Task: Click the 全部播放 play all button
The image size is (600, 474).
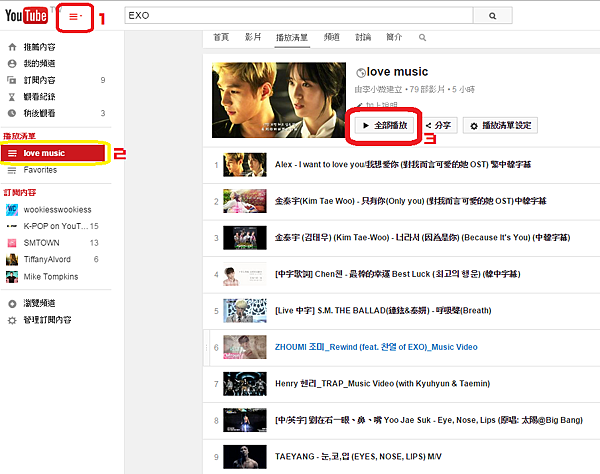Action: (385, 125)
